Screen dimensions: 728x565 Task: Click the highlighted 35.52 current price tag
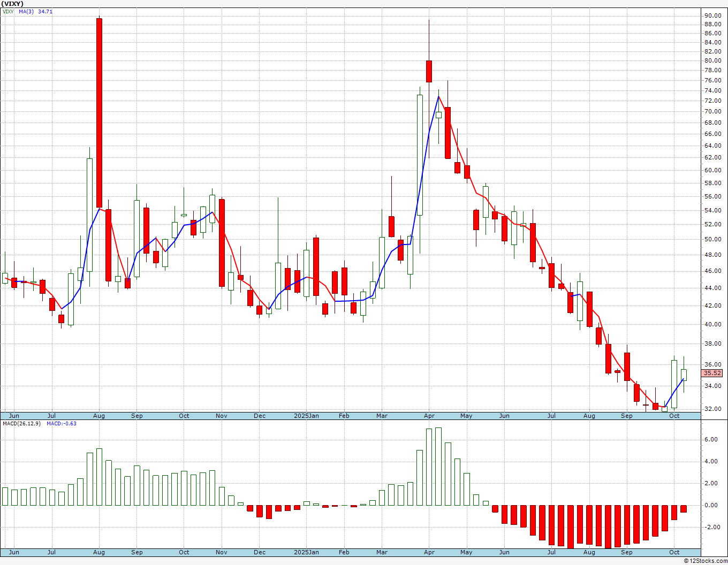pyautogui.click(x=712, y=373)
